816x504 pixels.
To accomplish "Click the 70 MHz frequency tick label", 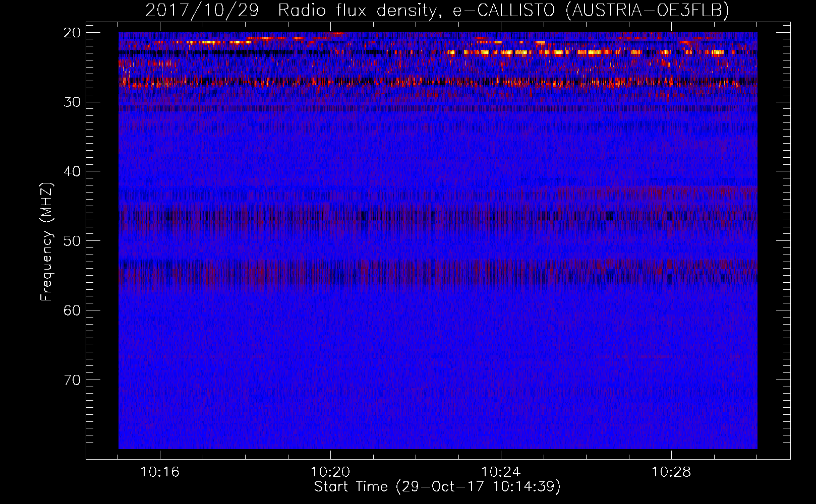I will tap(72, 380).
